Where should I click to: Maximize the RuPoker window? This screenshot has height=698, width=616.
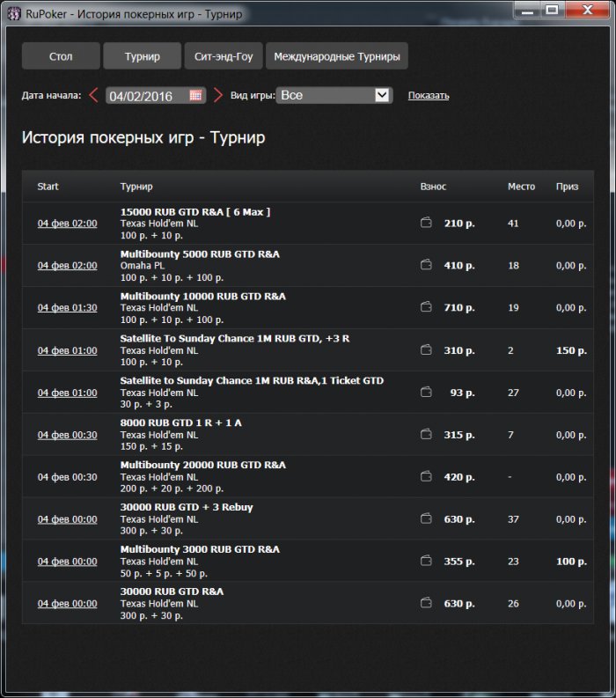click(x=553, y=10)
